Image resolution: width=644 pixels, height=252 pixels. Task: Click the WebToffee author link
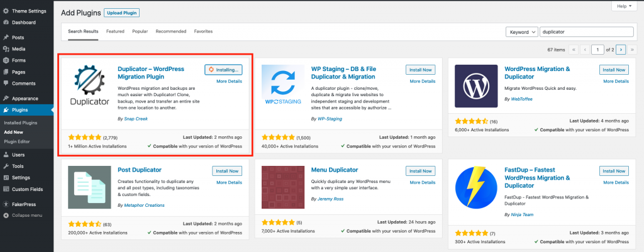(521, 99)
